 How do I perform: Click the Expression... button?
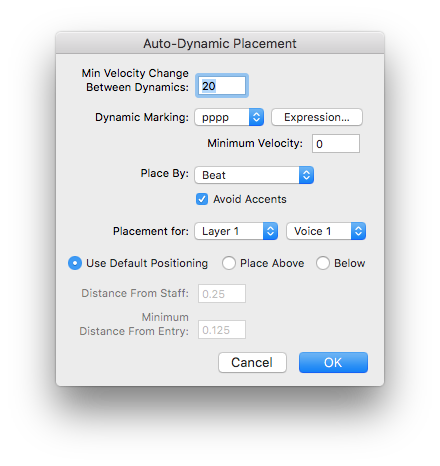(x=317, y=117)
